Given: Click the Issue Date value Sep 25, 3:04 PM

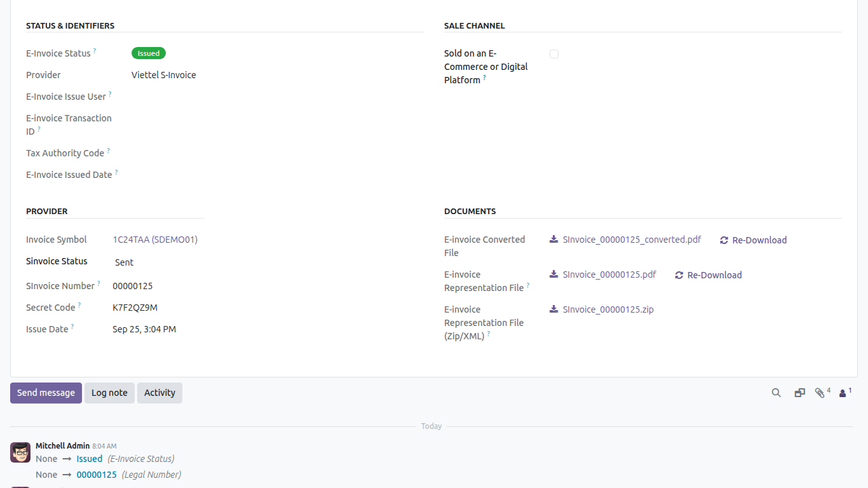Looking at the screenshot, I should (144, 329).
